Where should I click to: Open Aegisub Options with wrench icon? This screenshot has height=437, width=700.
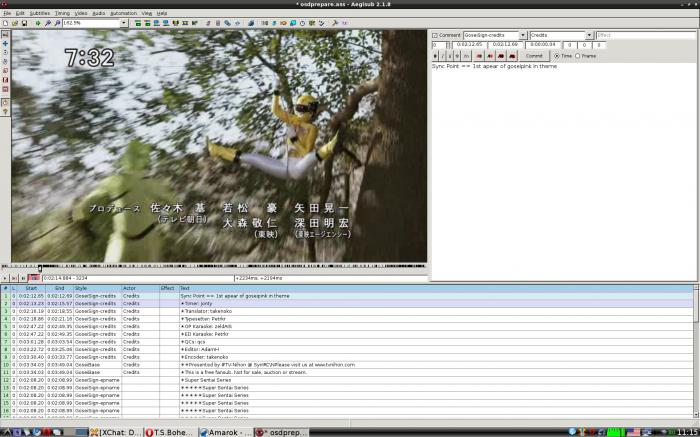coord(335,23)
